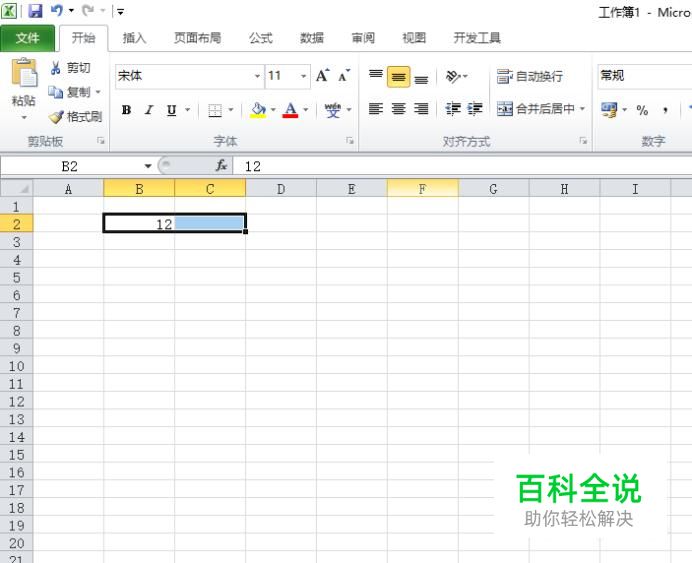
Task: Click the Select All corner button
Action: [x=17, y=189]
